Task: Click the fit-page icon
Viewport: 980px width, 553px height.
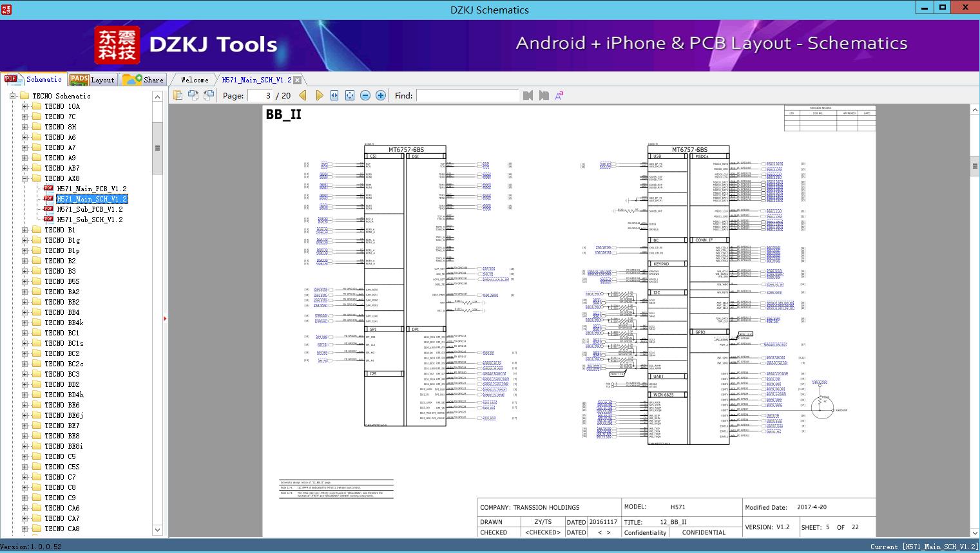Action: 350,95
